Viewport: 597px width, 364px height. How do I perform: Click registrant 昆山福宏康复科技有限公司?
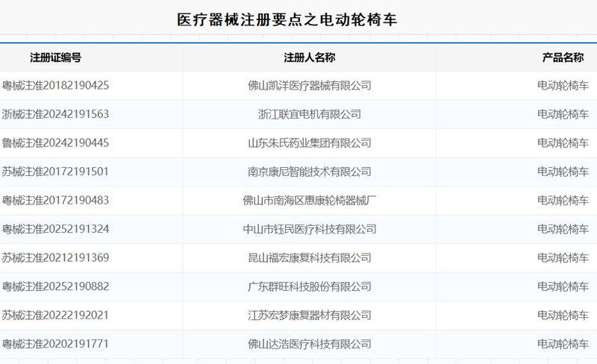[x=310, y=257]
